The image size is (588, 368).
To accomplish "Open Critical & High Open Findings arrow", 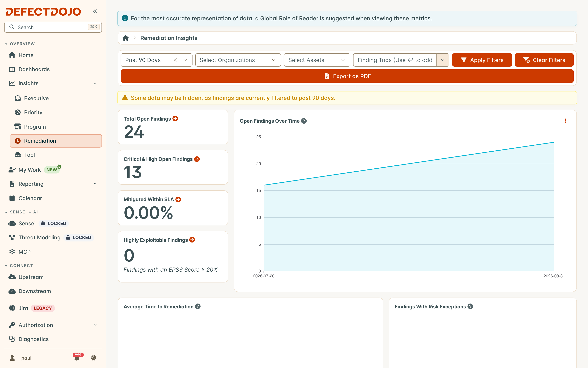I will tap(197, 159).
